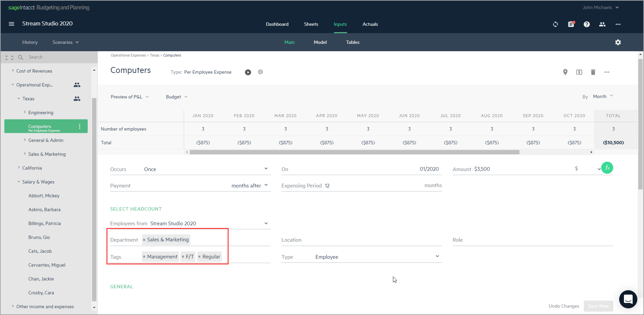Viewport: 644px width, 315px height.
Task: Click the info icon beside the type
Action: pyautogui.click(x=260, y=72)
